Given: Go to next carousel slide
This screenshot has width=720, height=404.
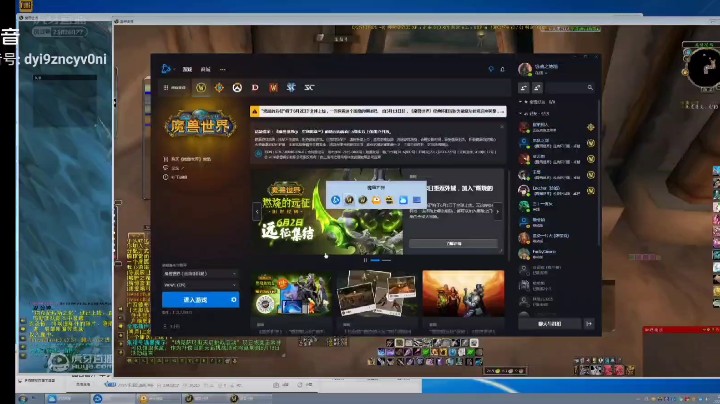Looking at the screenshot, I should (498, 212).
